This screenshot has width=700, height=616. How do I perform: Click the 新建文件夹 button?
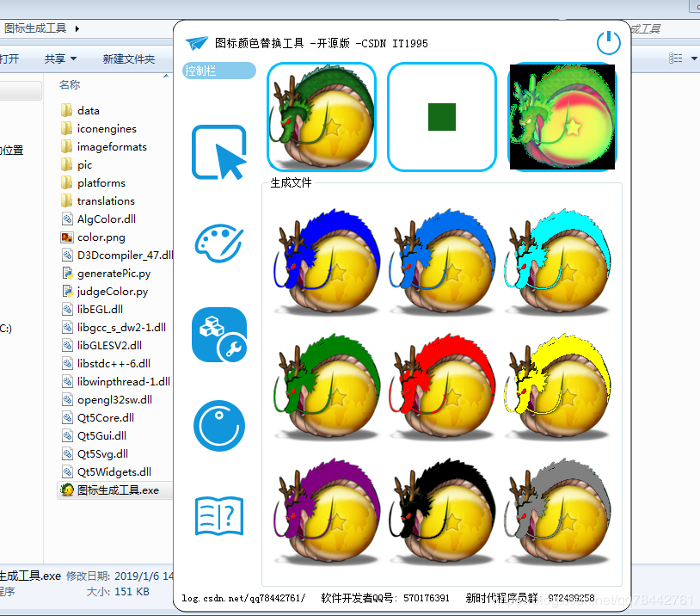tap(128, 59)
